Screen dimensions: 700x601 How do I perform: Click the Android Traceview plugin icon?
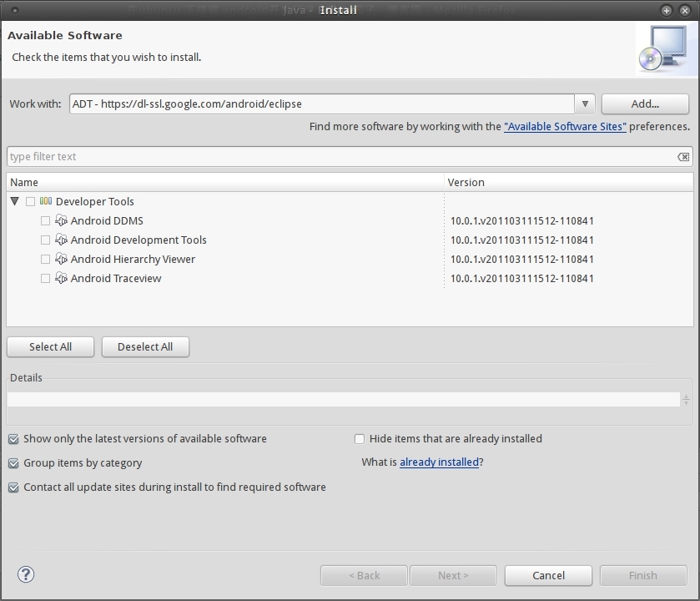tap(61, 279)
